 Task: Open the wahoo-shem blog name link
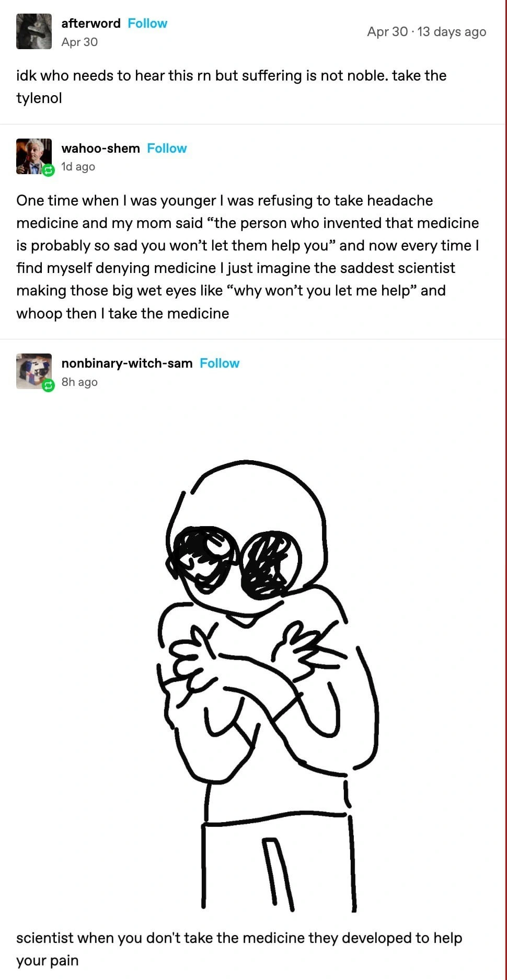pos(100,149)
